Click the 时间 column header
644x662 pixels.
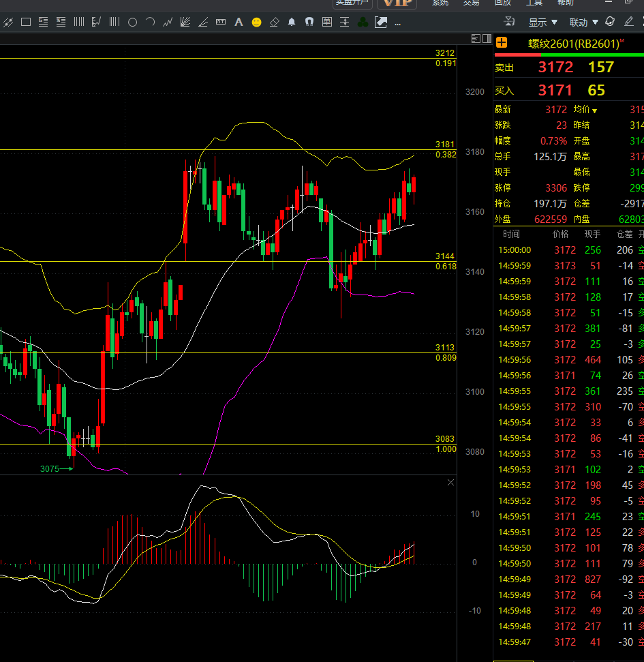(511, 235)
